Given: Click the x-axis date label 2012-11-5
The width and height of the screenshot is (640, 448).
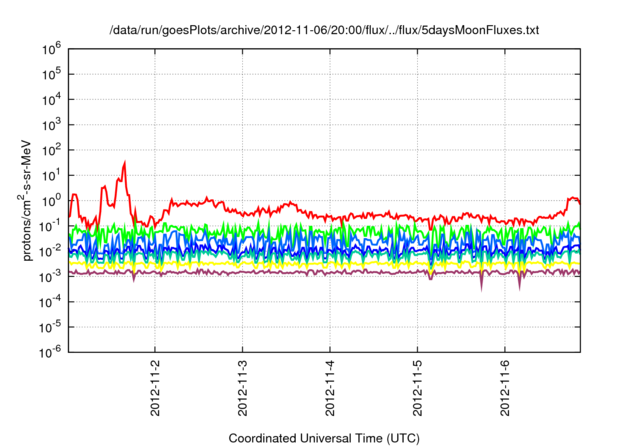Looking at the screenshot, I should [417, 388].
